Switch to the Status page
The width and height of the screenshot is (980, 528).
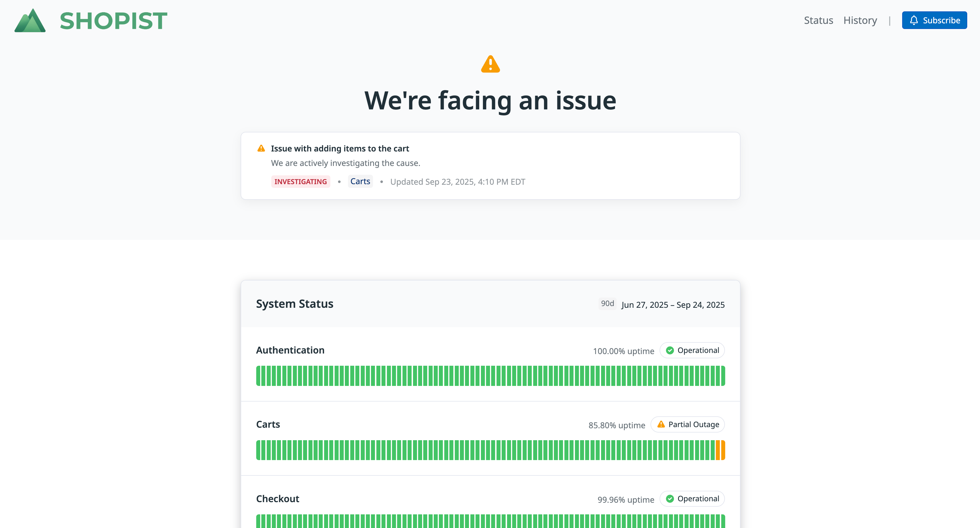[x=818, y=20]
